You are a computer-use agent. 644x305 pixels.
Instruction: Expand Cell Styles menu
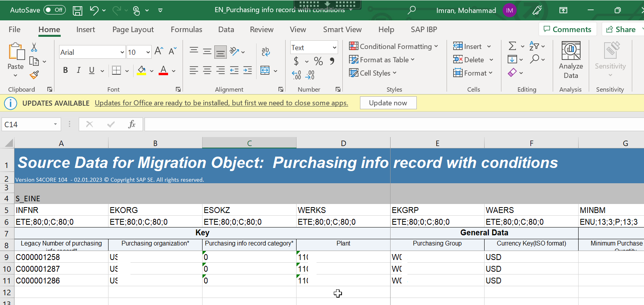(x=373, y=73)
